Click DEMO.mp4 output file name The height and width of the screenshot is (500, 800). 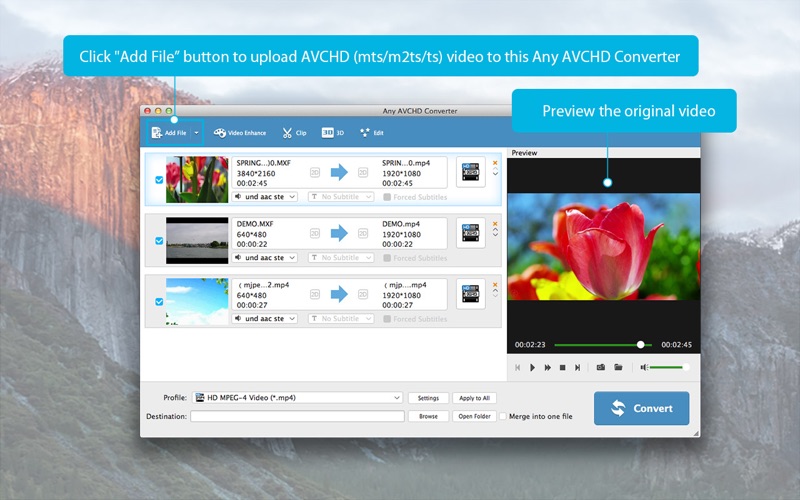point(401,223)
